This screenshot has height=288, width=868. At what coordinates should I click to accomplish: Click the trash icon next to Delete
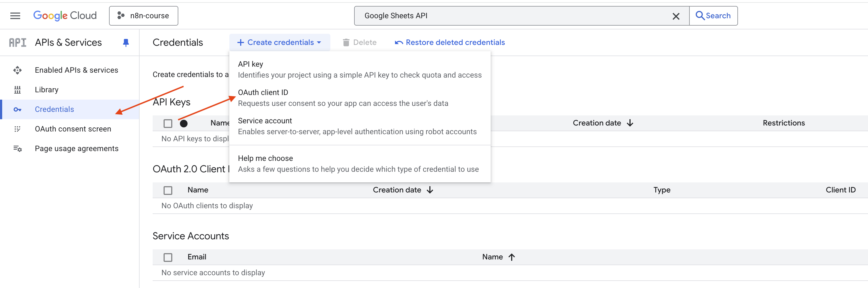[x=346, y=42]
